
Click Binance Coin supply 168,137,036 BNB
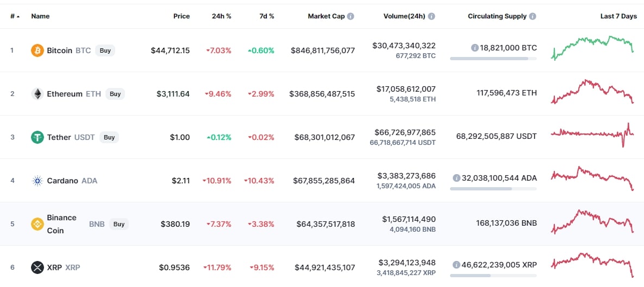[506, 224]
